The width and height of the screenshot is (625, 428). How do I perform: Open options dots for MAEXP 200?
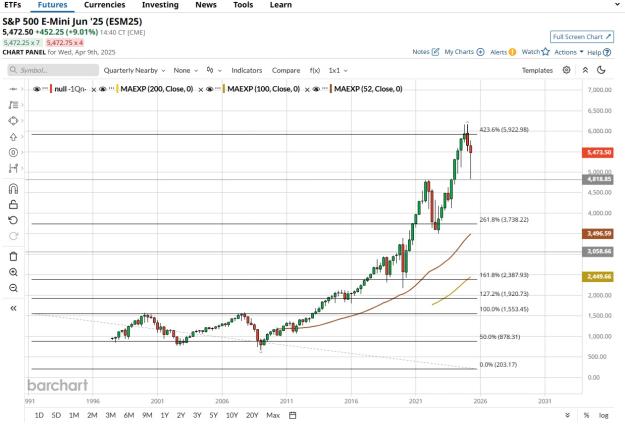point(111,89)
